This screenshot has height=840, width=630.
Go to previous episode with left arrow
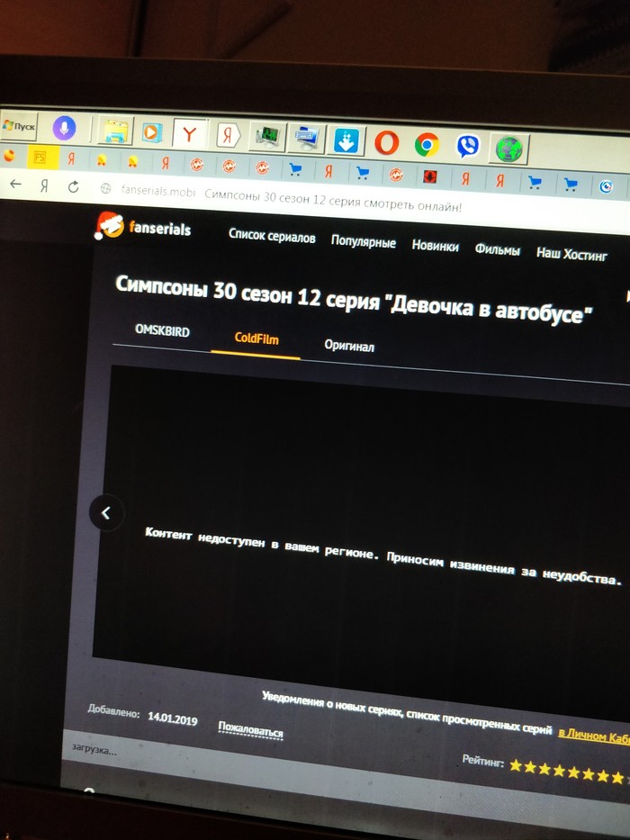(106, 513)
